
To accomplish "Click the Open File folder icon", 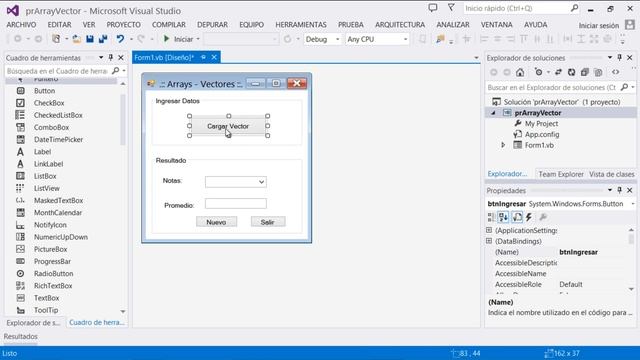I will 76,39.
